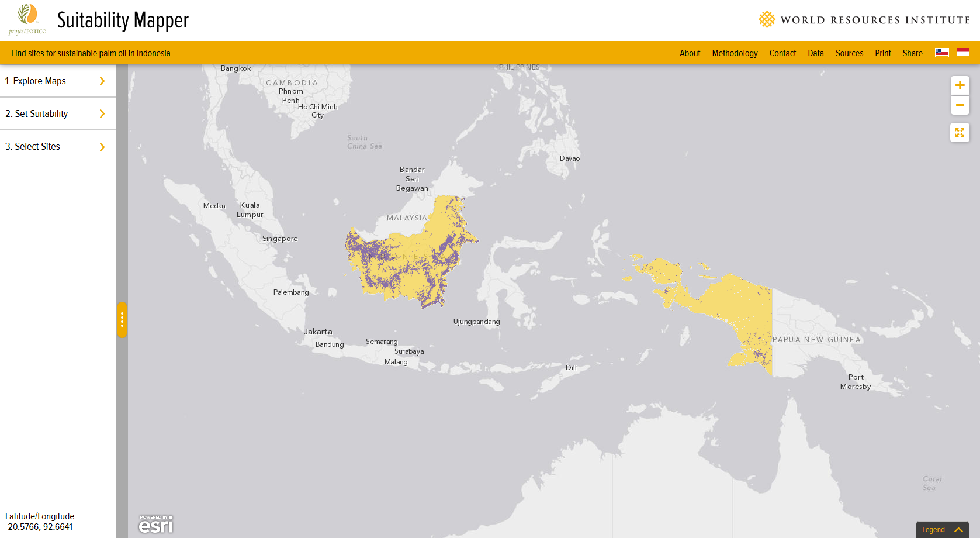Viewport: 980px width, 538px height.
Task: Click the Print button
Action: point(882,53)
